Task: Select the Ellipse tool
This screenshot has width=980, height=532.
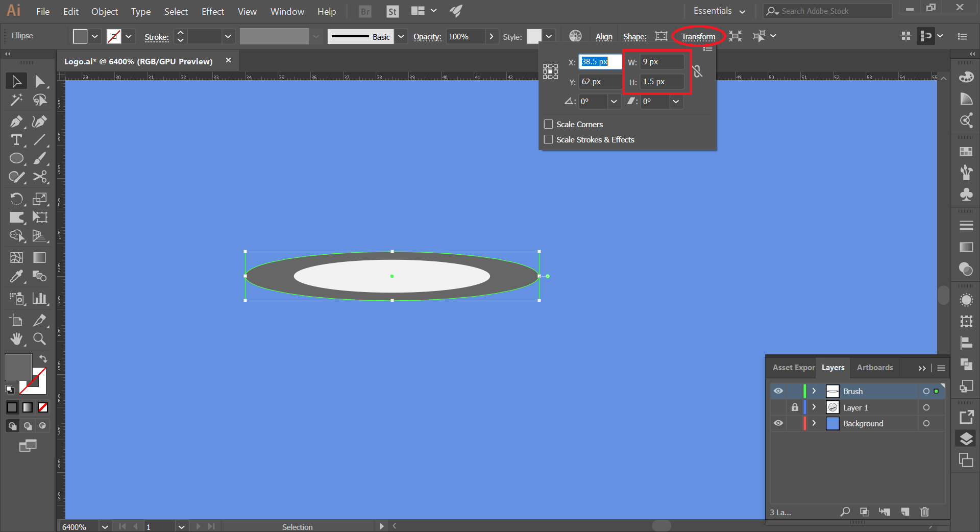Action: (16, 158)
